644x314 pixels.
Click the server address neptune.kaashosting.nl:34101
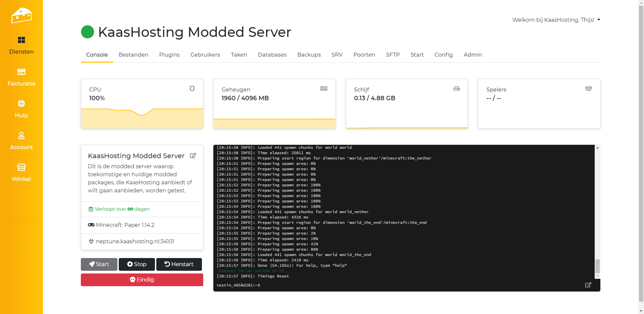(135, 241)
